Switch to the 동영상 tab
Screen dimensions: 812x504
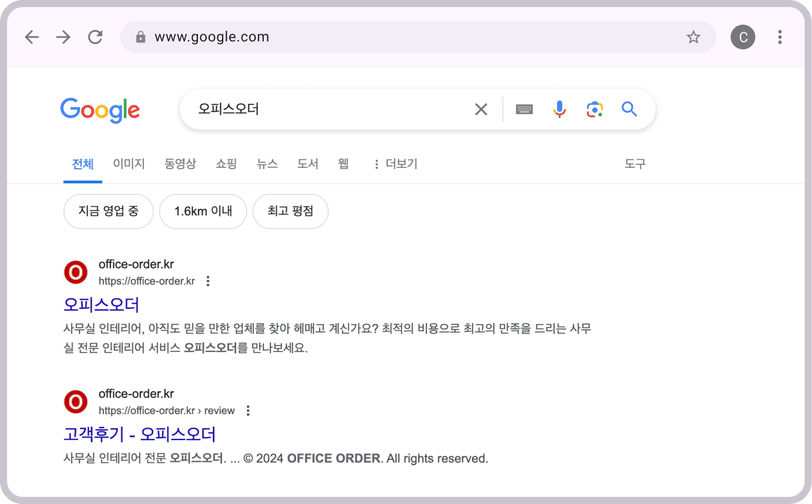click(x=180, y=164)
